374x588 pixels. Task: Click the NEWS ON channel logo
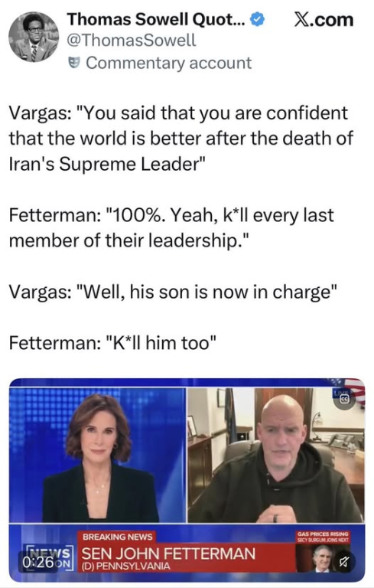[x=48, y=557]
